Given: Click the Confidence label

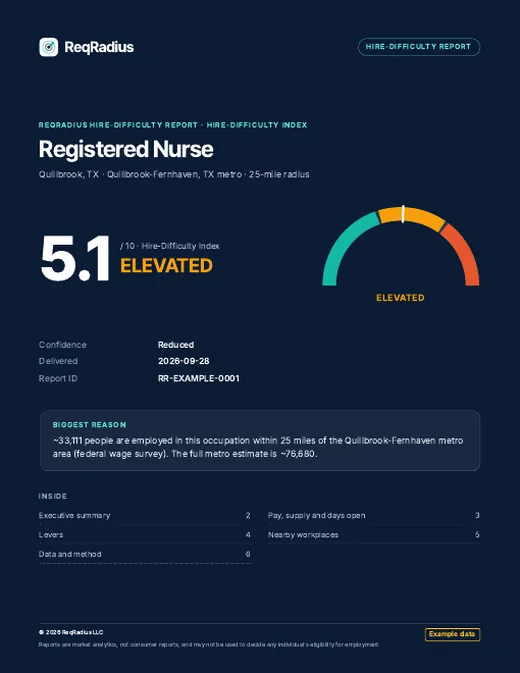Looking at the screenshot, I should [63, 345].
